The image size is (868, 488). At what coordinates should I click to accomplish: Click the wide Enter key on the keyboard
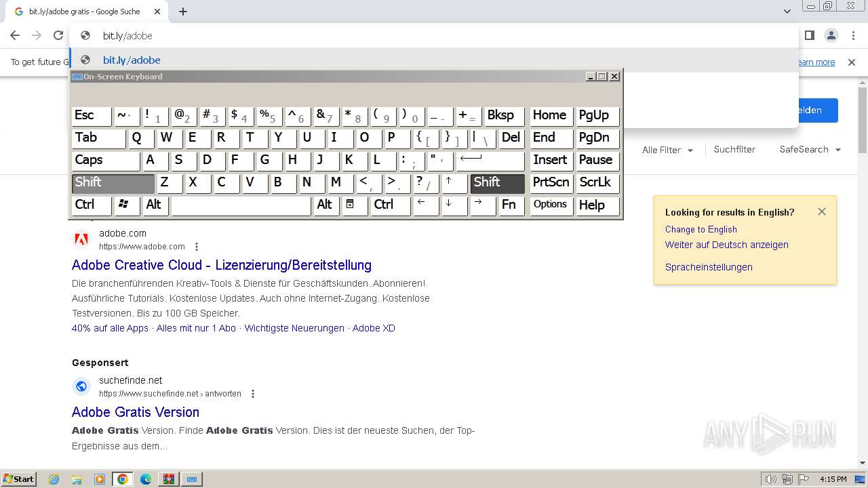pos(490,160)
